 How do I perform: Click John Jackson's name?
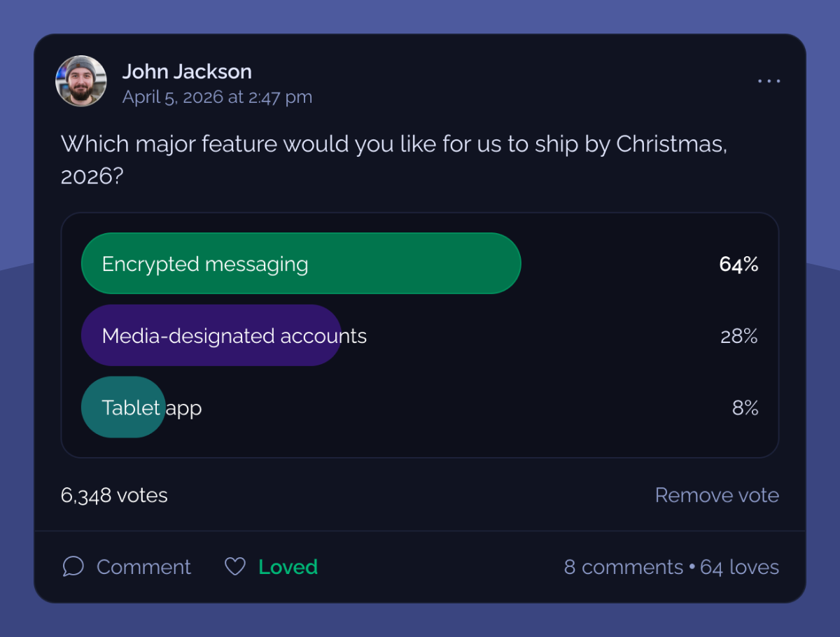[186, 71]
